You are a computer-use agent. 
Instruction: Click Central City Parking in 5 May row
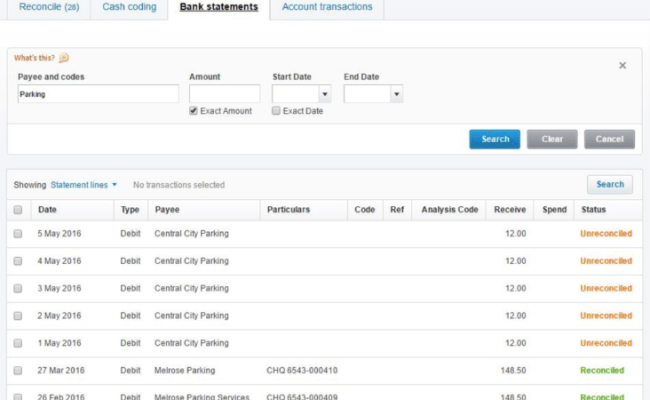click(192, 234)
